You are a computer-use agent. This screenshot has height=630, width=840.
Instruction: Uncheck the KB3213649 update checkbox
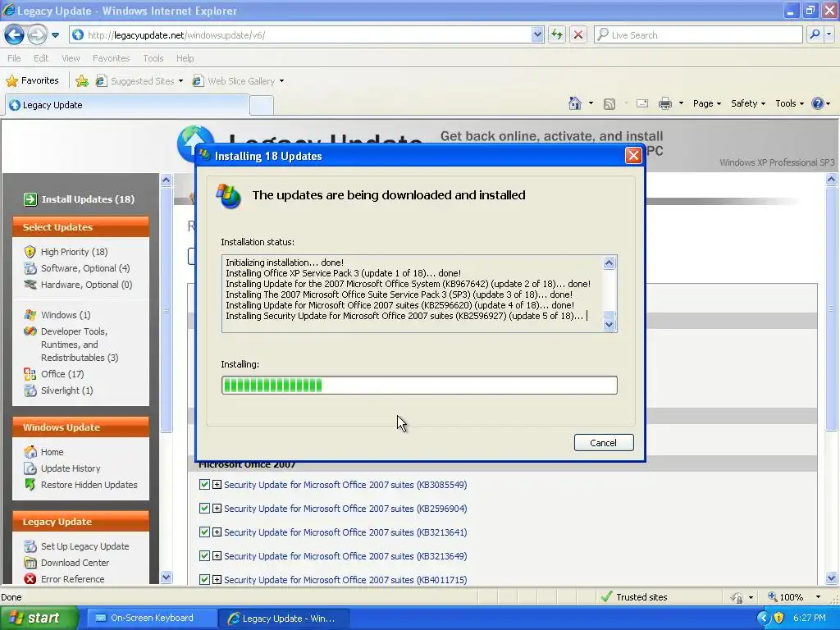[x=204, y=555]
